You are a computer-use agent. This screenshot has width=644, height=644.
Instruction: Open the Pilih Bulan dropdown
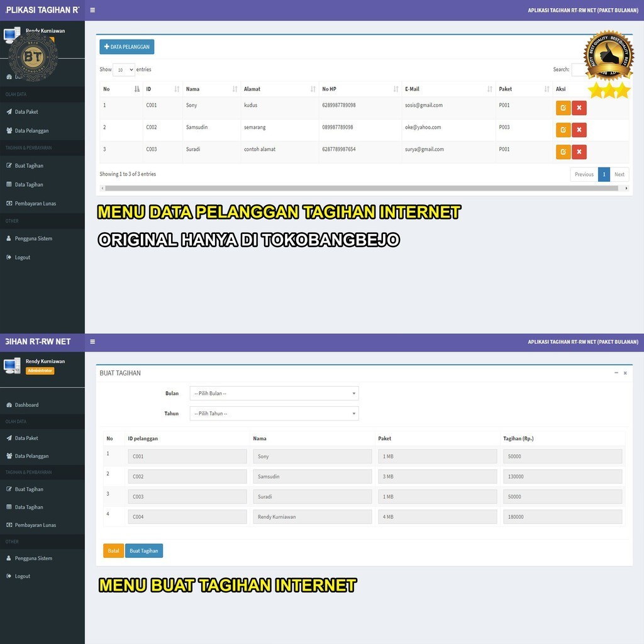click(x=274, y=394)
